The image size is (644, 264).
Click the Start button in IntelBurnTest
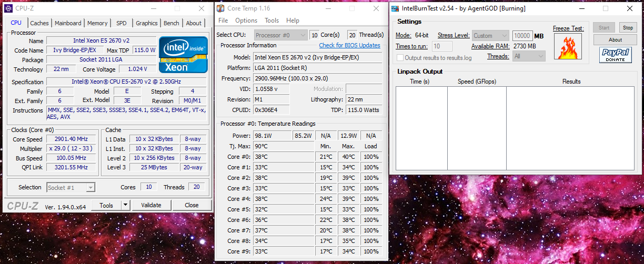tap(604, 27)
